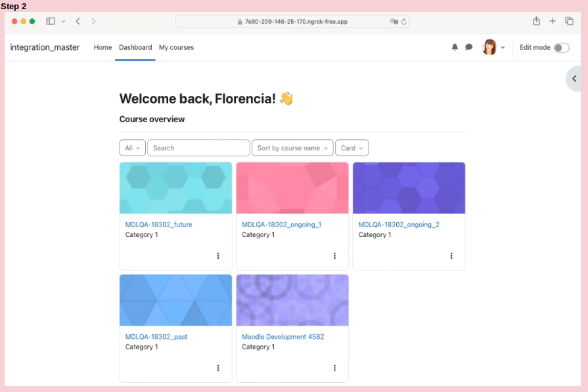
Task: Go back with the browser back arrow
Action: tap(78, 22)
